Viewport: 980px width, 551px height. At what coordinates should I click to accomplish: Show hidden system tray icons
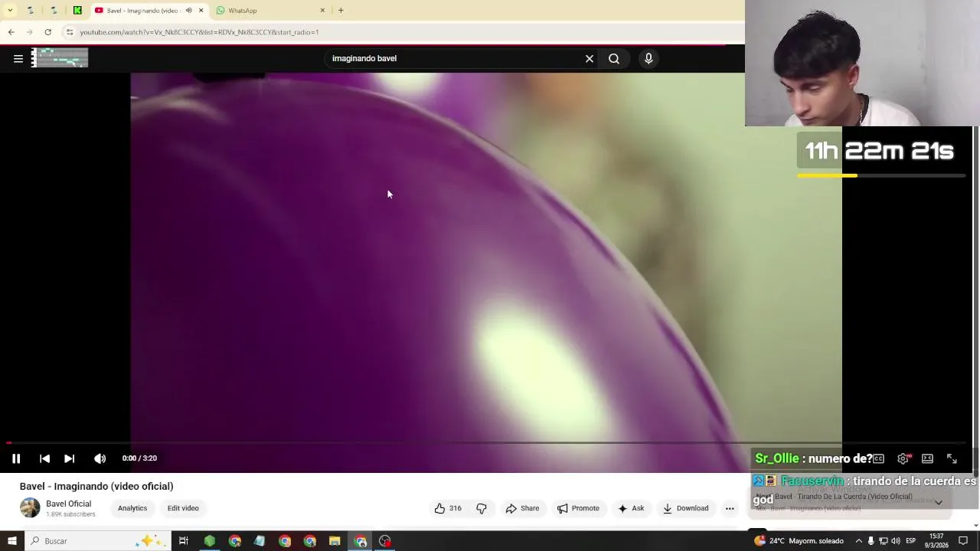[858, 541]
